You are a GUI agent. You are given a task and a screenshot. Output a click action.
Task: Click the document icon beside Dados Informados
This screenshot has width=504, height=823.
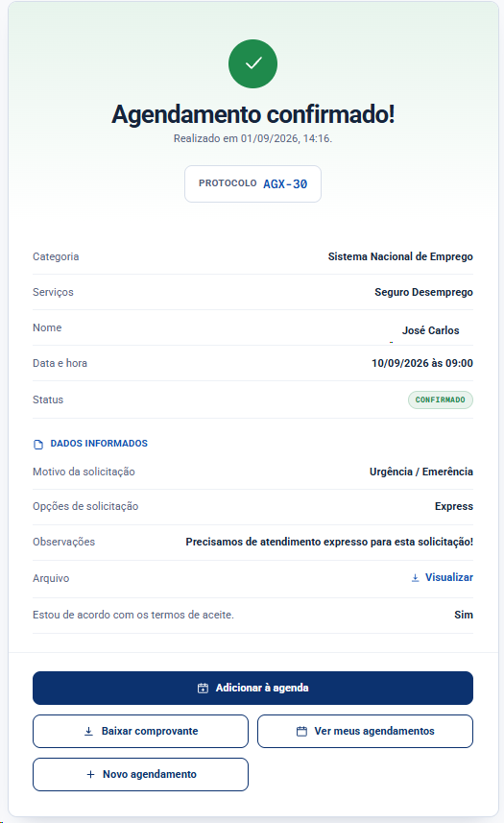pyautogui.click(x=38, y=444)
